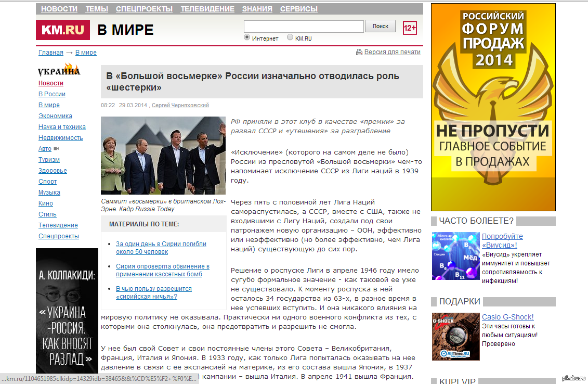This screenshot has height=384, width=588.
Task: Open Туризм sidebar link
Action: pos(49,160)
